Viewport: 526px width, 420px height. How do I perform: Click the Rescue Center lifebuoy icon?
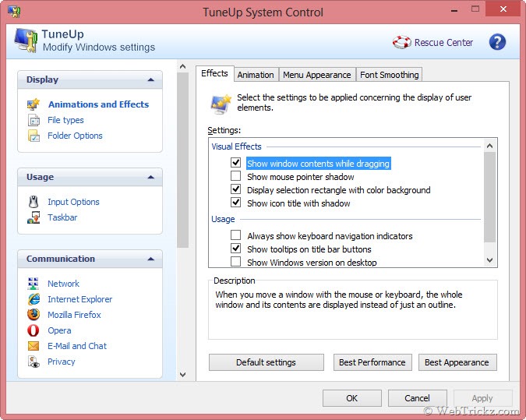pyautogui.click(x=402, y=42)
